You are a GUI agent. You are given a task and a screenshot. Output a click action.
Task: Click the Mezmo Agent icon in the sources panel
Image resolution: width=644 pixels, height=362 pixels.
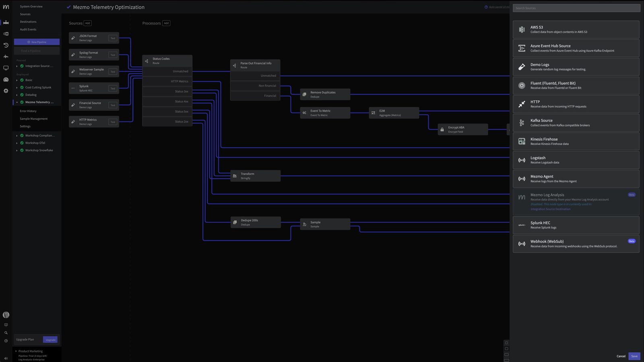click(x=522, y=179)
